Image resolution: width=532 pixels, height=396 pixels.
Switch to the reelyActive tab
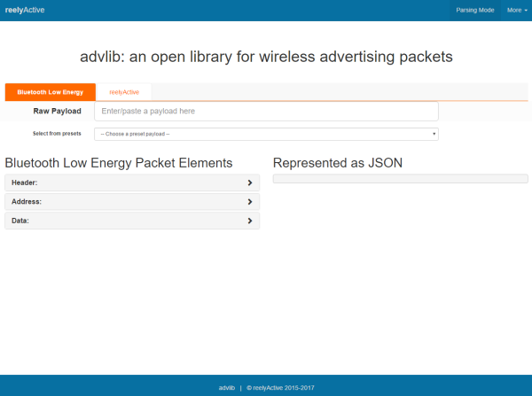124,92
